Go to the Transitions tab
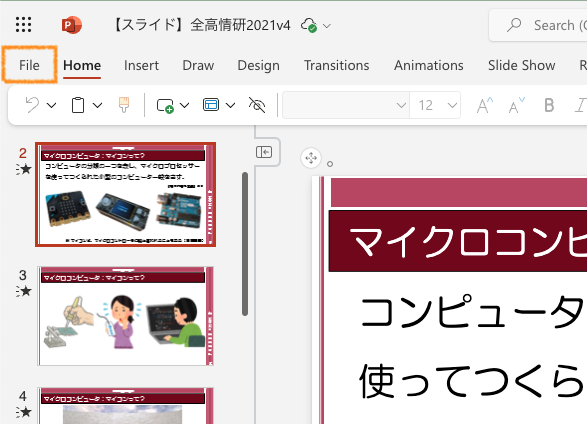Image resolution: width=587 pixels, height=424 pixels. pyautogui.click(x=336, y=65)
